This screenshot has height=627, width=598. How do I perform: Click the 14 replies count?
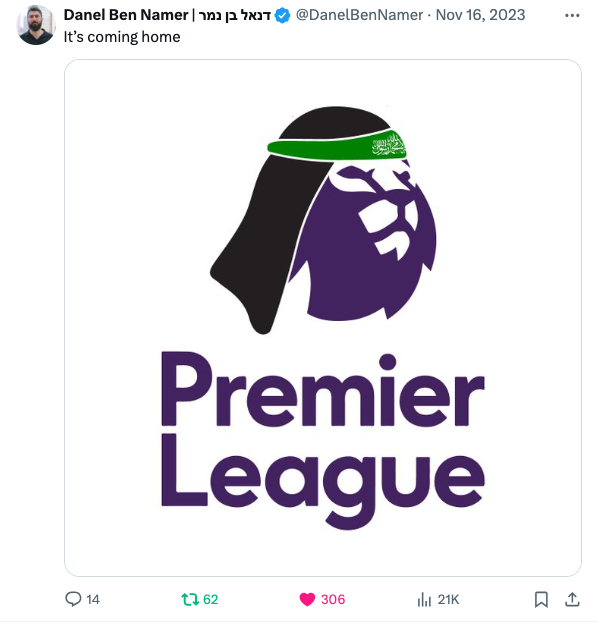[x=93, y=599]
